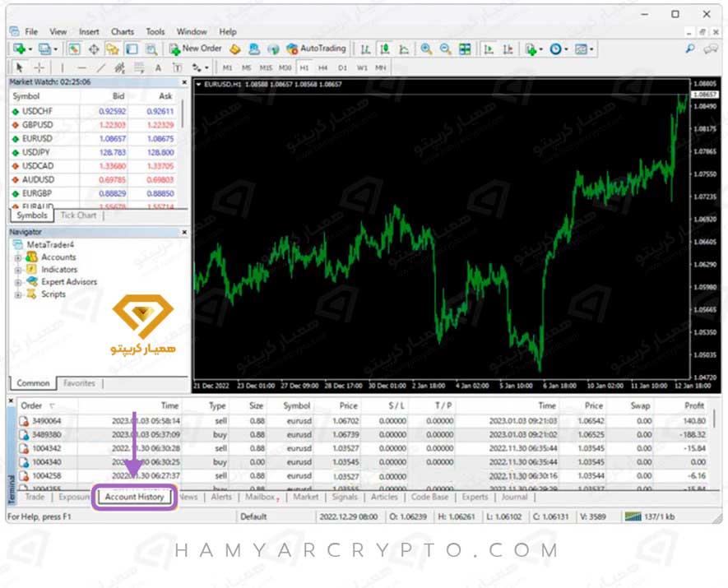728x588 pixels.
Task: Select the crosshair tool
Action: (x=39, y=67)
